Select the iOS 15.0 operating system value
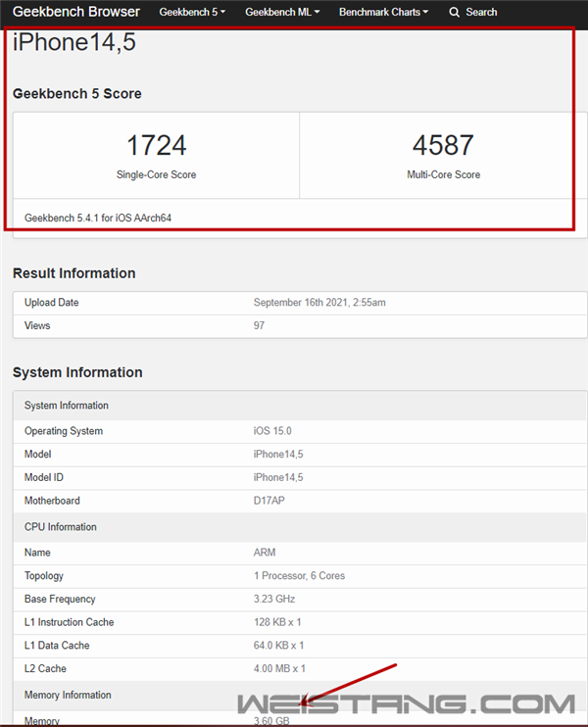 pyautogui.click(x=272, y=431)
